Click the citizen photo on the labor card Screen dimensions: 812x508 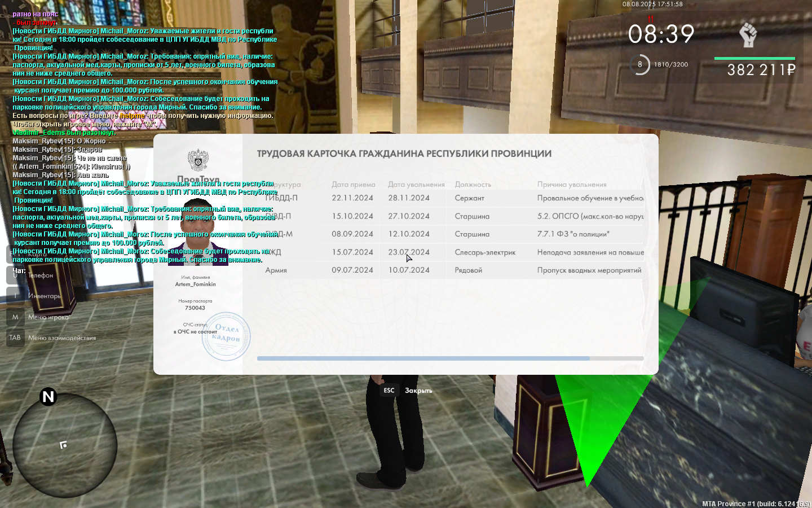[x=198, y=230]
